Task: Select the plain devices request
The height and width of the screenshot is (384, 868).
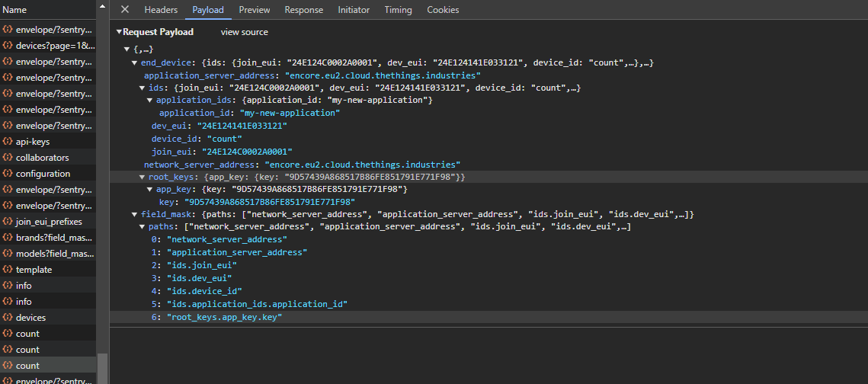Action: pyautogui.click(x=48, y=318)
